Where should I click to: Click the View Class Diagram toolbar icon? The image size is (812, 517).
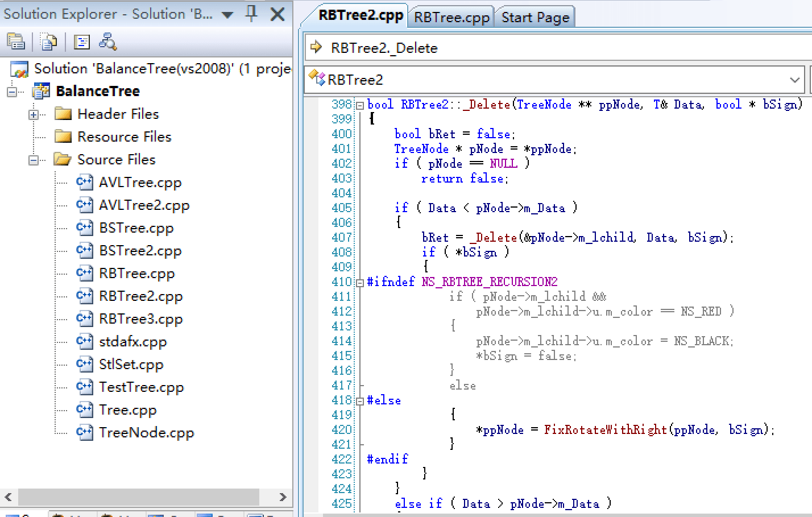point(107,42)
